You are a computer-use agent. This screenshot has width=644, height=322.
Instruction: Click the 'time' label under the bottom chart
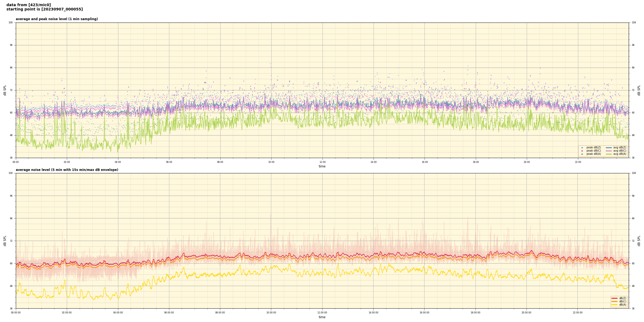click(322, 317)
